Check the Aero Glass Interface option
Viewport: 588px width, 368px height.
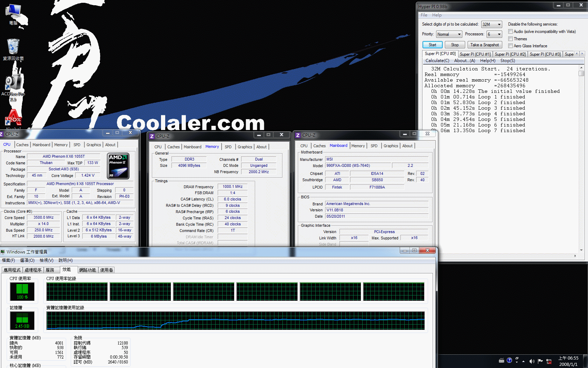[x=510, y=46]
